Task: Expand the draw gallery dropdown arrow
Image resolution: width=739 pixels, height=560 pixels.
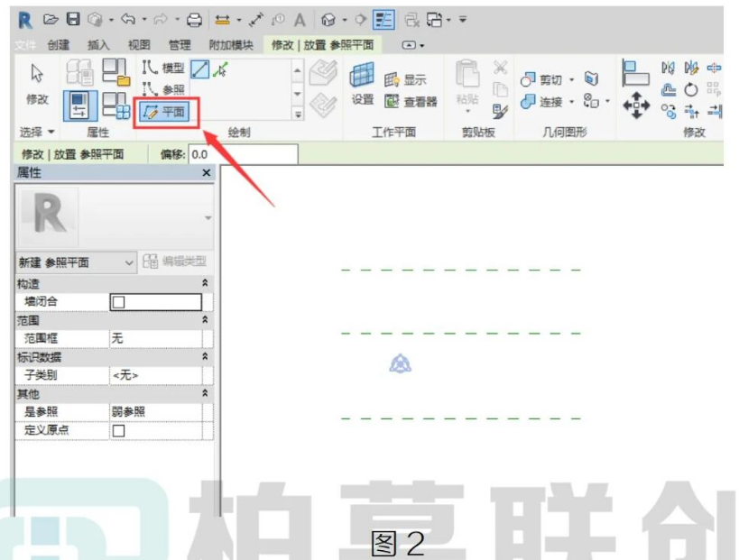Action: tap(298, 114)
